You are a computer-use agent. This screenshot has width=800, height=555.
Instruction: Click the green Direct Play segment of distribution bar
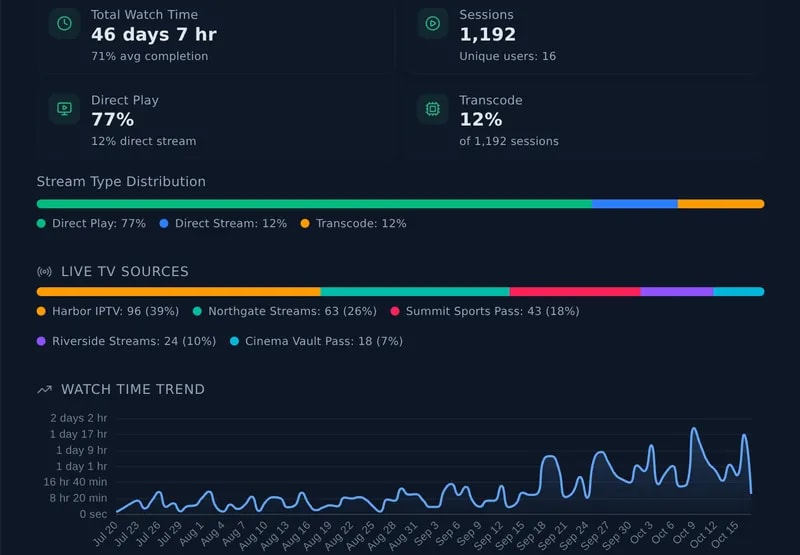point(314,204)
